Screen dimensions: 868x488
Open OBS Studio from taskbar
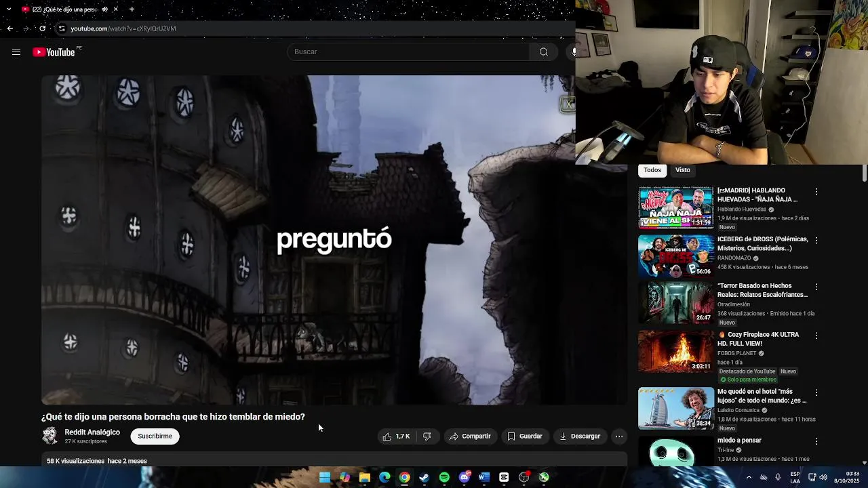[x=524, y=477]
